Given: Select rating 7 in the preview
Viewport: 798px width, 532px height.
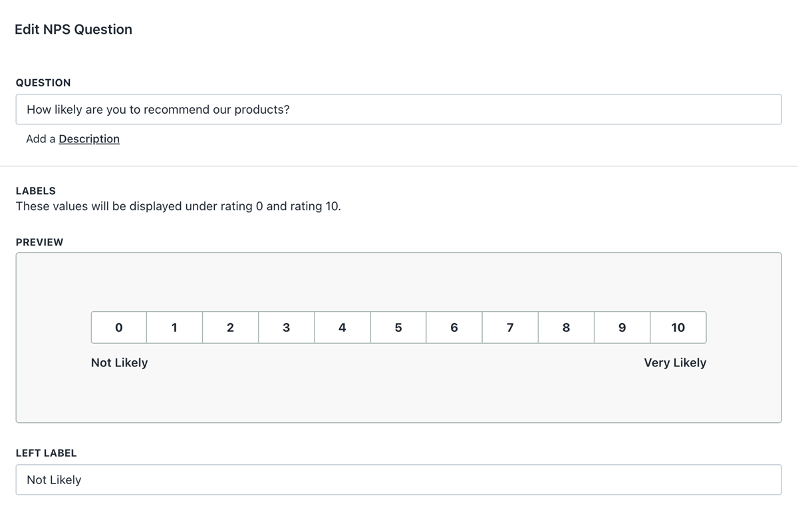Looking at the screenshot, I should pos(510,327).
